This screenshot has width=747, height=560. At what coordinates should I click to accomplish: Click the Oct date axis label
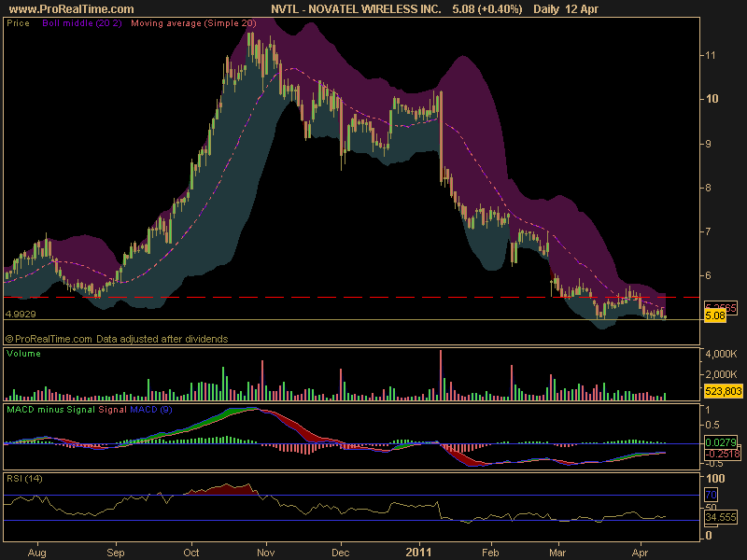point(191,553)
